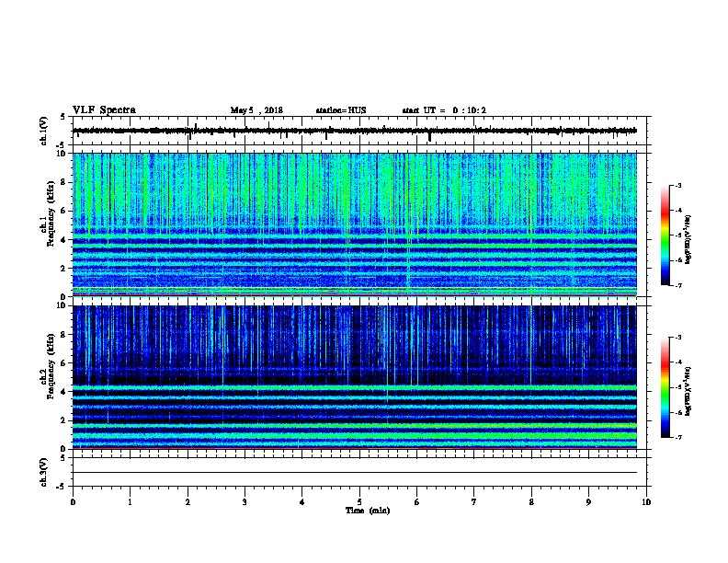Click the date text "May 5 , 2018"
The image size is (728, 563).
pos(256,110)
